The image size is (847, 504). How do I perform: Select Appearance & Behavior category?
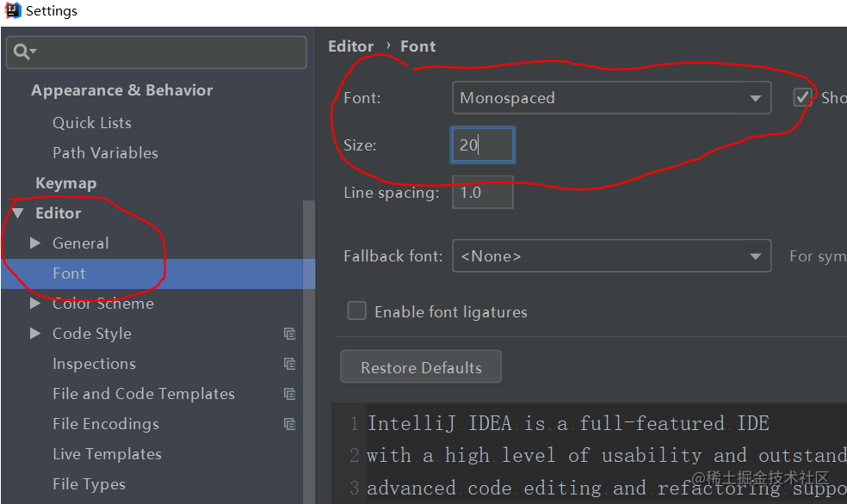coord(122,90)
